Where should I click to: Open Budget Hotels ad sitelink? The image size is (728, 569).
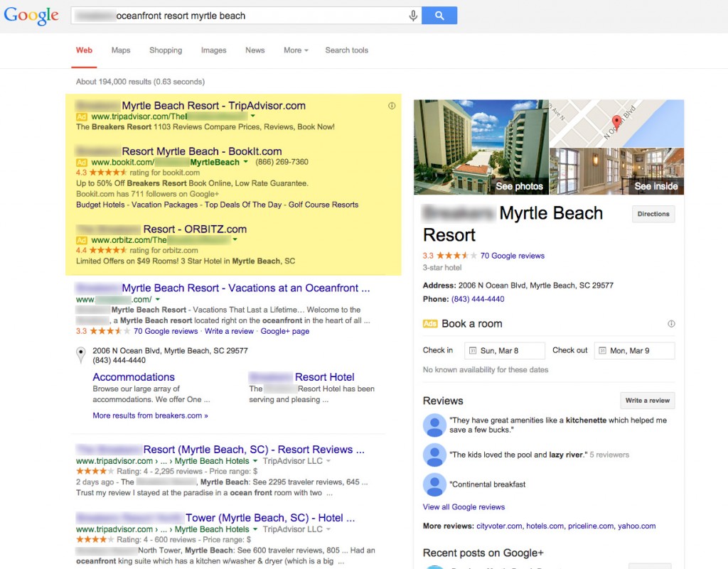(100, 205)
